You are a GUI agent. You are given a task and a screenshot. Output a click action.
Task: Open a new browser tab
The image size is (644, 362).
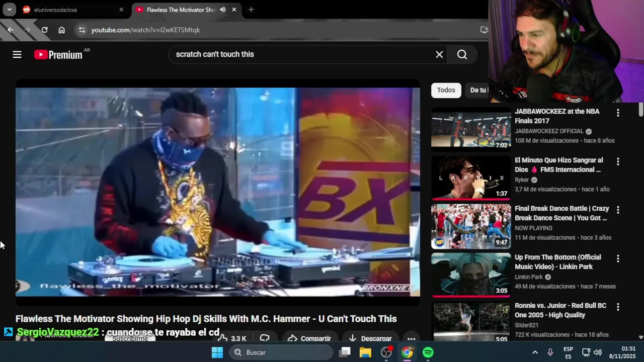click(251, 10)
